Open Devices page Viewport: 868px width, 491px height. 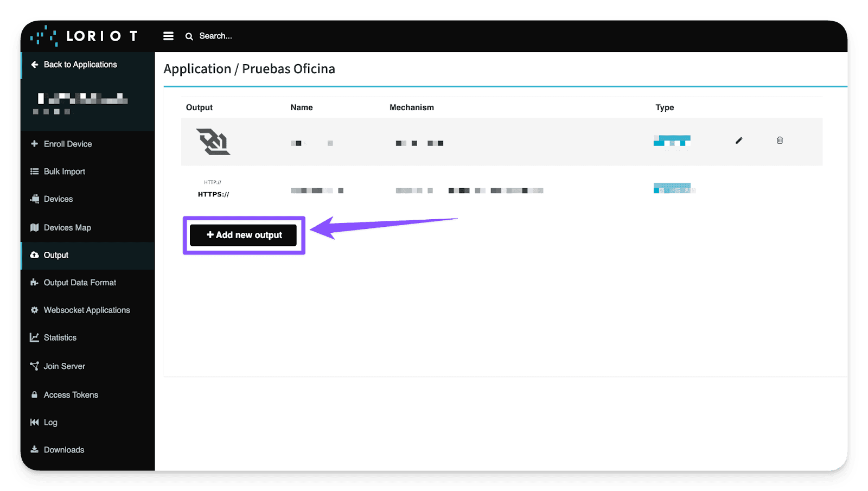[x=58, y=199]
